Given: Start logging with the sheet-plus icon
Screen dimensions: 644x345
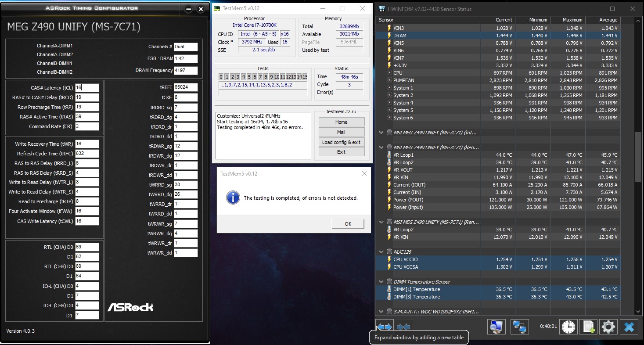Looking at the screenshot, I should point(588,327).
